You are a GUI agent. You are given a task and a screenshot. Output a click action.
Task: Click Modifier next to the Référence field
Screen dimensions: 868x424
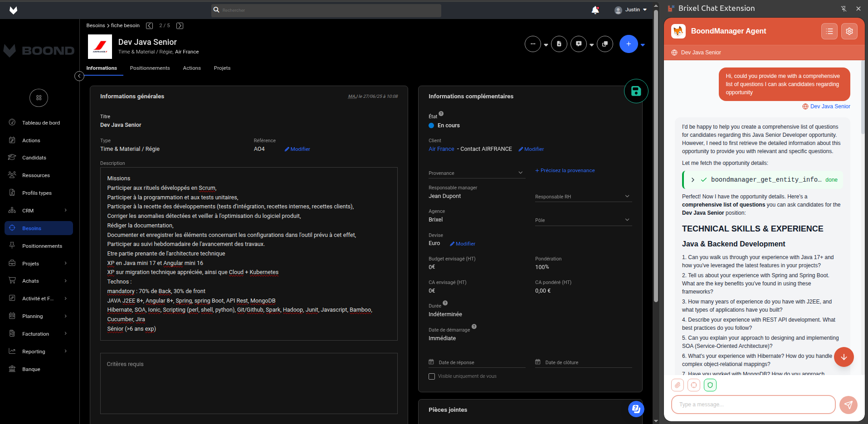click(297, 149)
